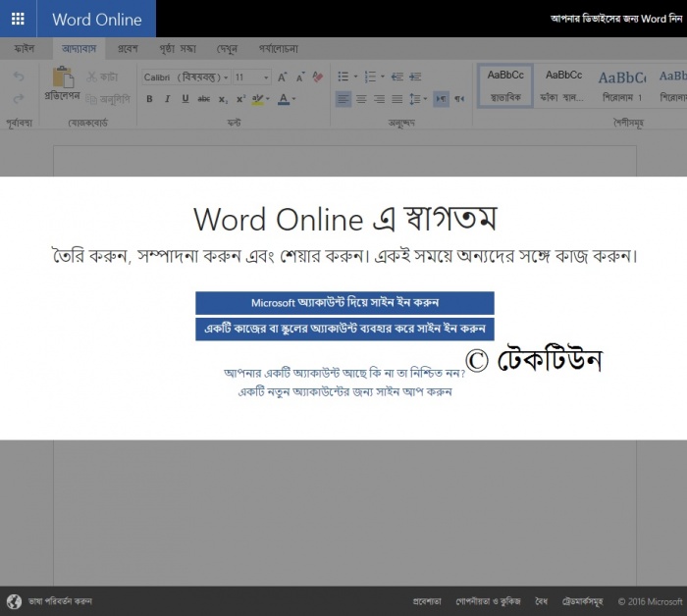Click the Undo arrow icon

19,77
